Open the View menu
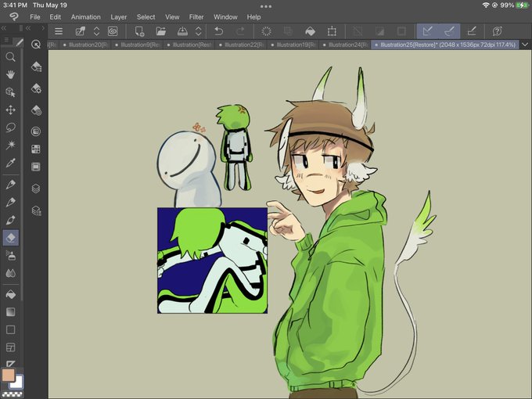The image size is (532, 399). [172, 17]
